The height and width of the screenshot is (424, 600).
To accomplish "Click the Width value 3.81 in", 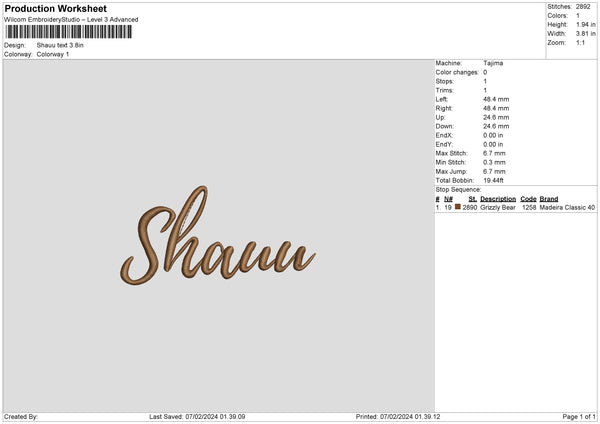I will coord(585,34).
